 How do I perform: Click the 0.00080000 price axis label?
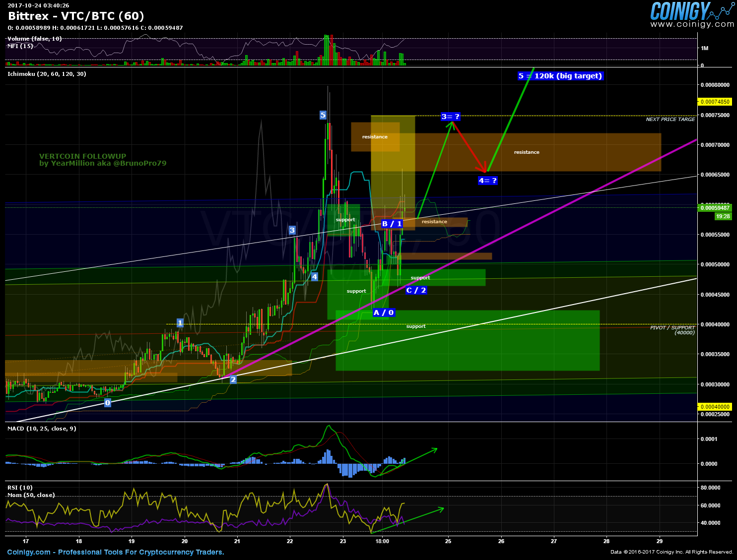pyautogui.click(x=715, y=85)
